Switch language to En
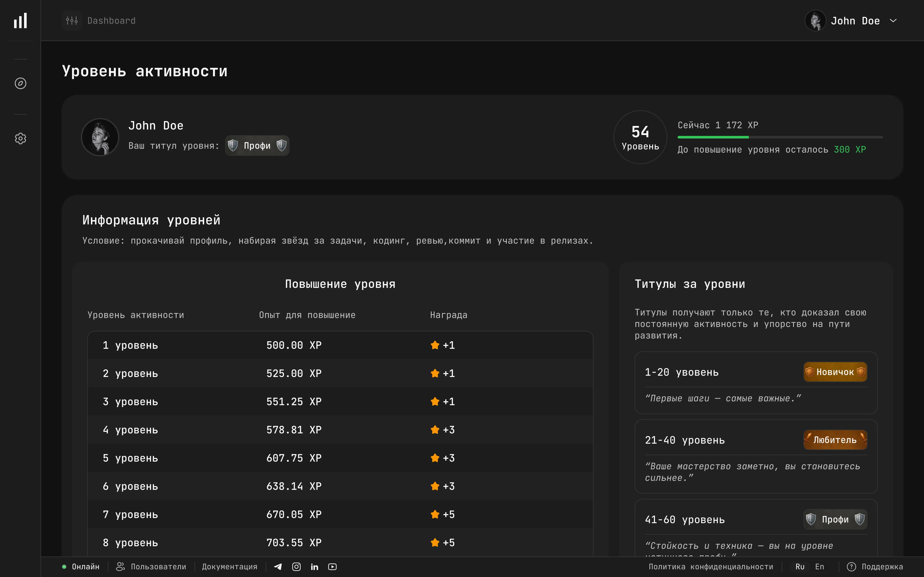 tap(819, 567)
